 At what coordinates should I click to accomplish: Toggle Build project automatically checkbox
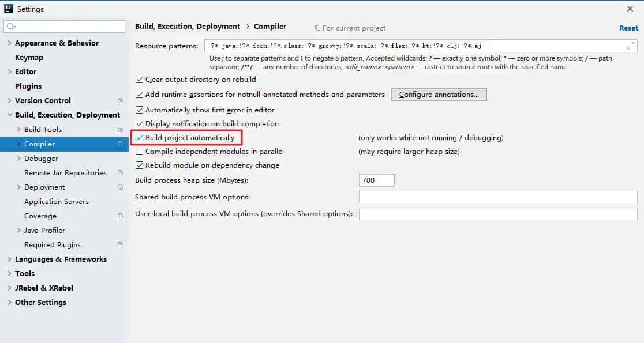139,137
